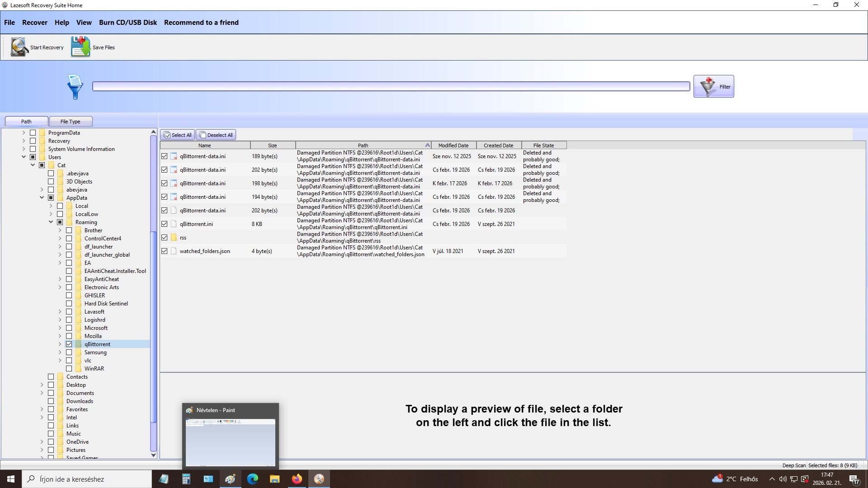Open Microsoft Edge from the taskbar
The width and height of the screenshot is (868, 488).
pos(252,479)
